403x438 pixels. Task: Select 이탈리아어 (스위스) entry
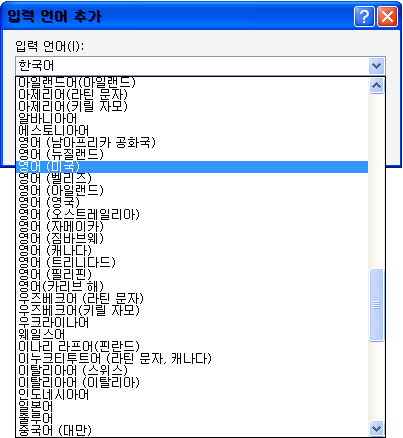tap(192, 370)
